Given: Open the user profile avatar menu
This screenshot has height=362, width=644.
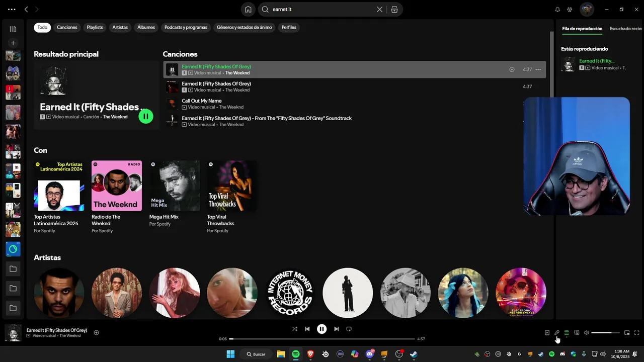Looking at the screenshot, I should pyautogui.click(x=587, y=9).
